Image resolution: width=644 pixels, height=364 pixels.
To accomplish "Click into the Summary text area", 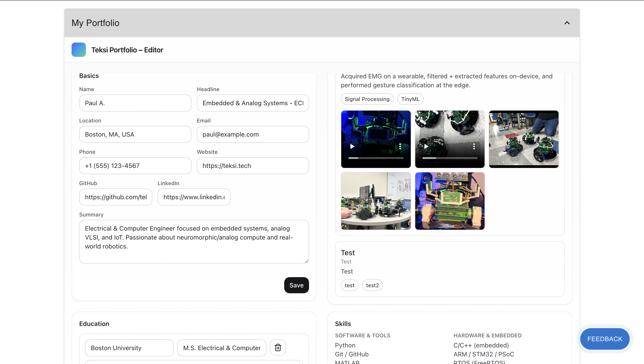I will coord(194,241).
